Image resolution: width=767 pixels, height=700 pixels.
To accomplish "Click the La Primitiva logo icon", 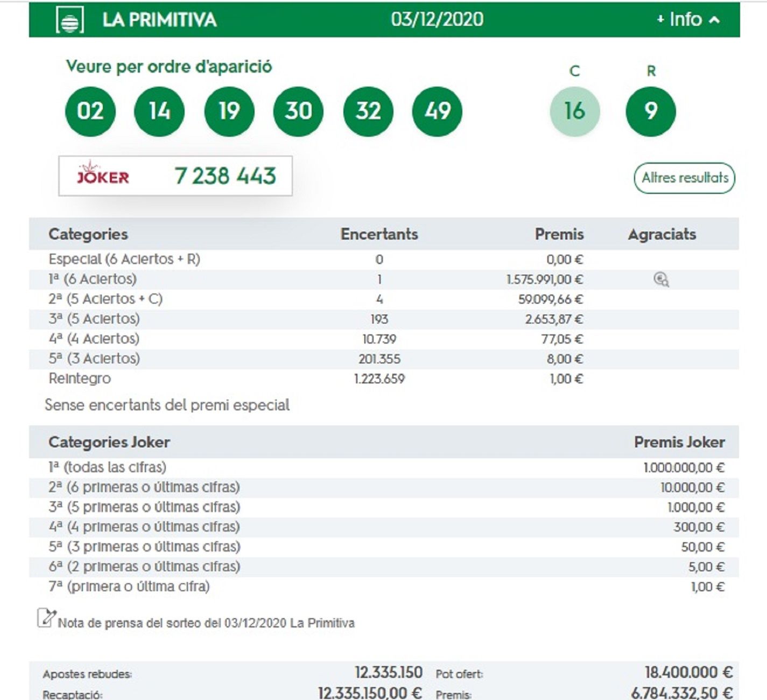I will pos(70,20).
